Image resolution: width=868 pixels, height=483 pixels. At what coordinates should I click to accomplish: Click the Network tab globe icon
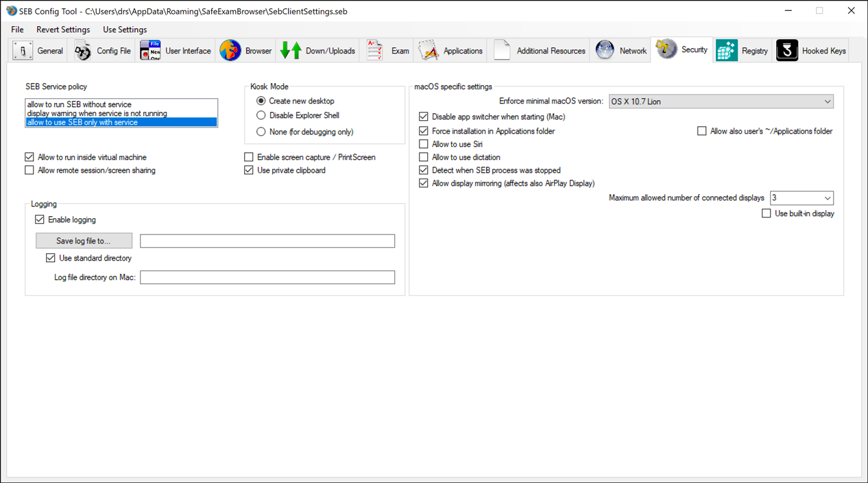(x=605, y=51)
